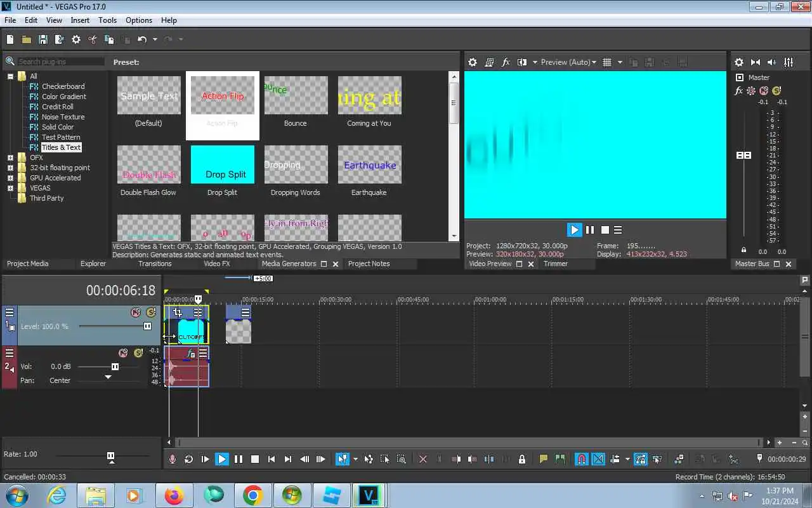This screenshot has height=508, width=812.
Task: Click the Downmix Output icon on Master Bus
Action: point(756,62)
